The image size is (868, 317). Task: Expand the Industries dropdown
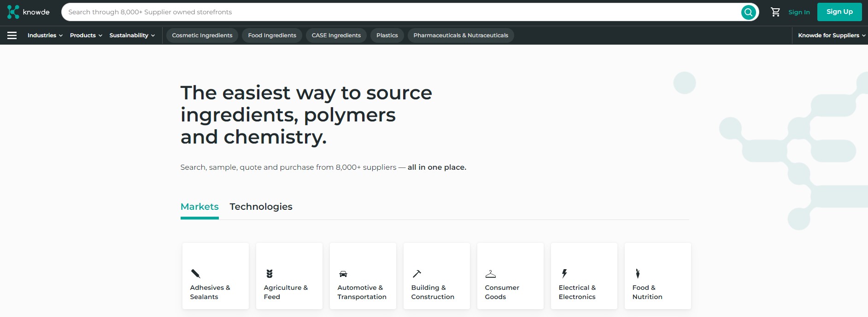point(45,35)
